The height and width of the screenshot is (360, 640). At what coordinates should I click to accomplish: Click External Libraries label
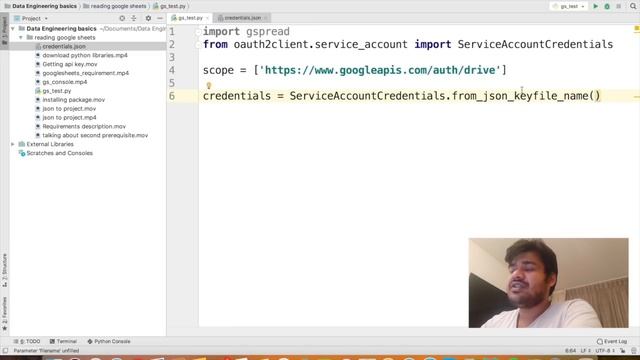[x=50, y=144]
